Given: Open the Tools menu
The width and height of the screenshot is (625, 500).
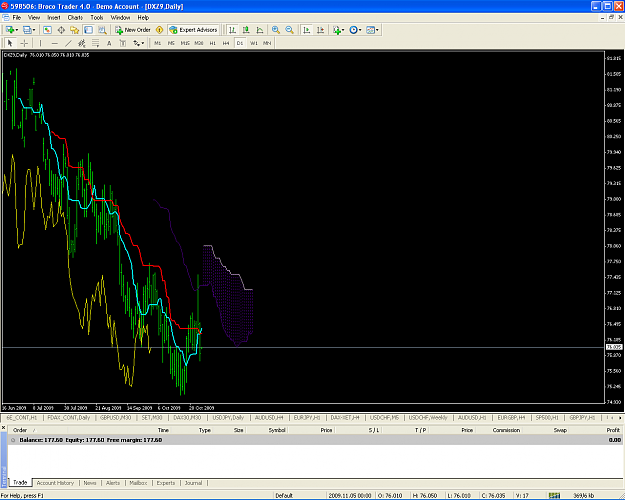Looking at the screenshot, I should 96,18.
